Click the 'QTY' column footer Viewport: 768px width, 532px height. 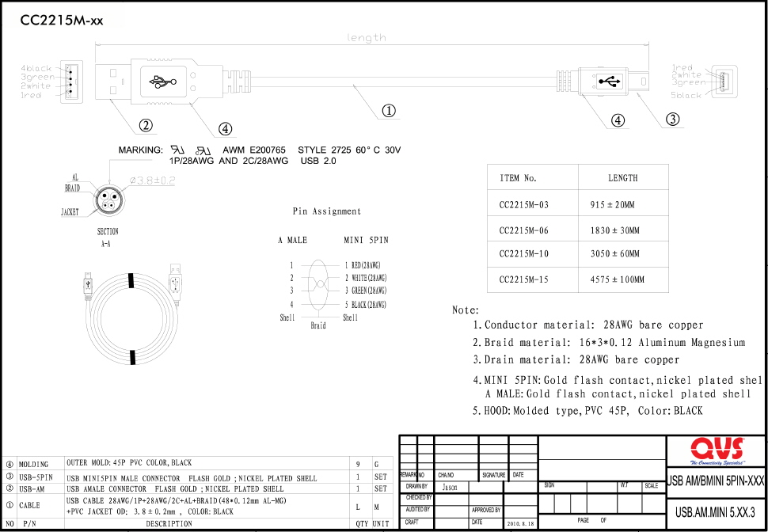(362, 523)
